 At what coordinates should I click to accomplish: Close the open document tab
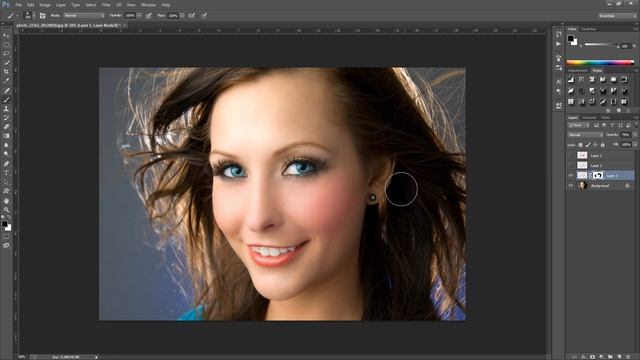pos(124,25)
